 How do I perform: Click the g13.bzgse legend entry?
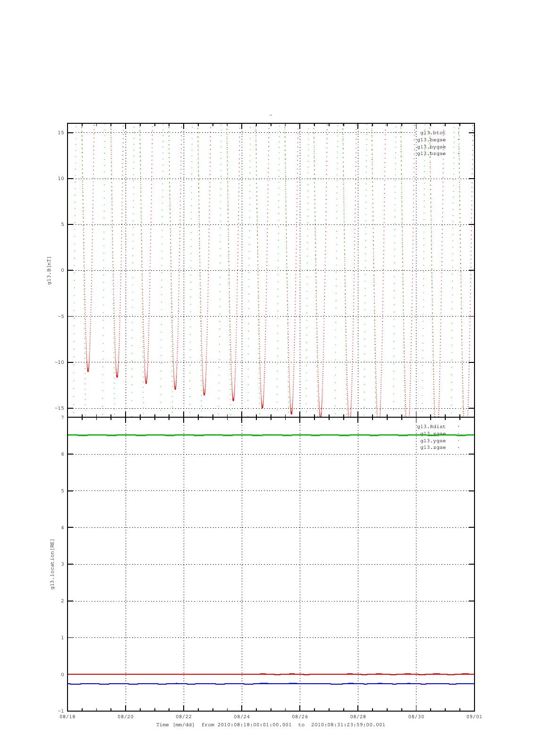(x=431, y=154)
